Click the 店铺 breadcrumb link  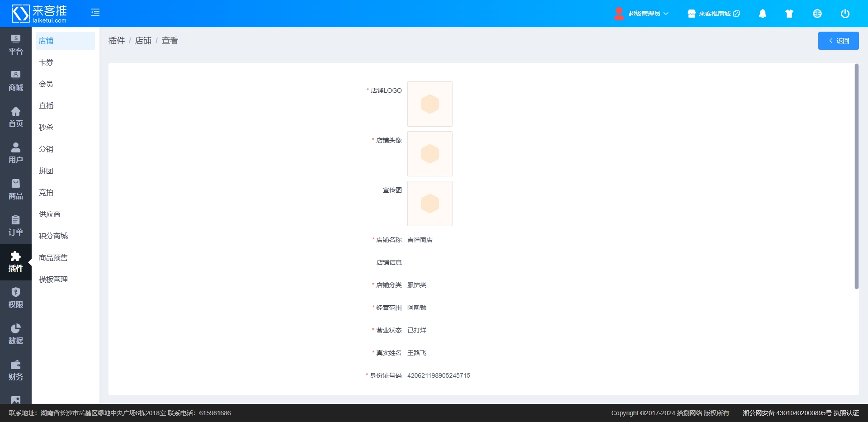143,41
